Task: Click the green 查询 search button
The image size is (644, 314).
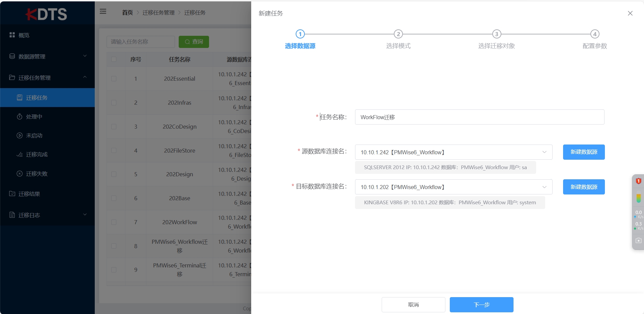Action: 194,42
